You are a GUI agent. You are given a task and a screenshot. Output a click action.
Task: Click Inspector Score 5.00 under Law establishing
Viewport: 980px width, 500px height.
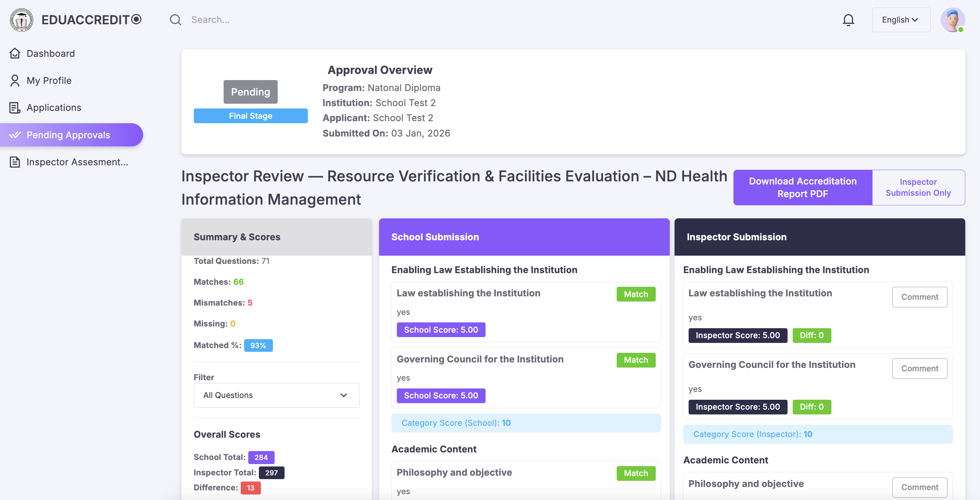tap(738, 335)
